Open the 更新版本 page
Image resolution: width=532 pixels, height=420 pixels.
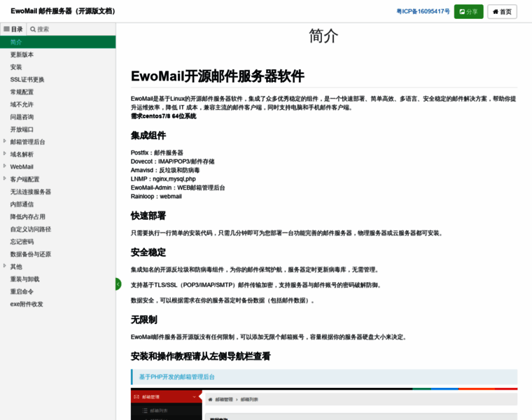tap(22, 55)
